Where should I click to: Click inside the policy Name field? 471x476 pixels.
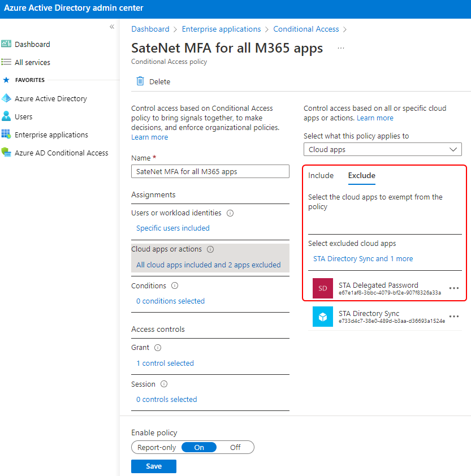click(210, 171)
